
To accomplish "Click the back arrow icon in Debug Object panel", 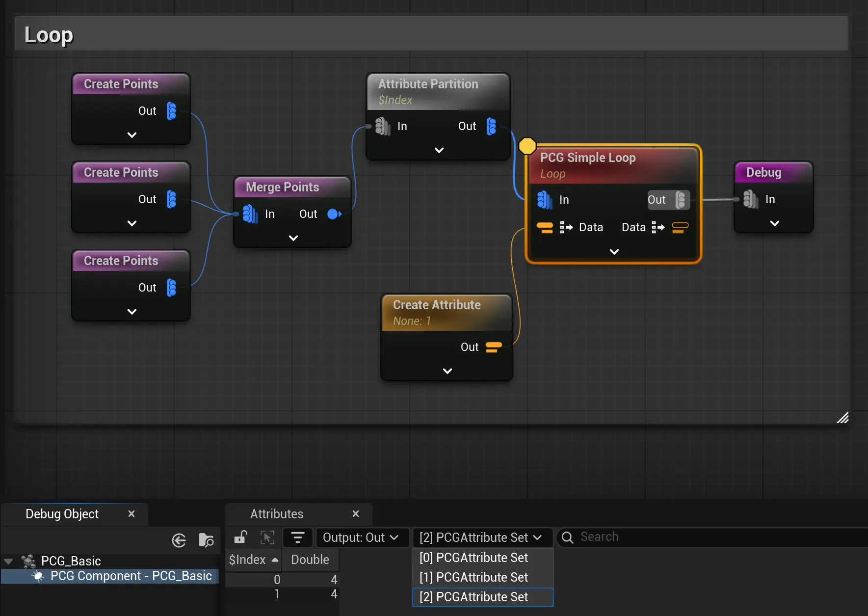I will 179,540.
